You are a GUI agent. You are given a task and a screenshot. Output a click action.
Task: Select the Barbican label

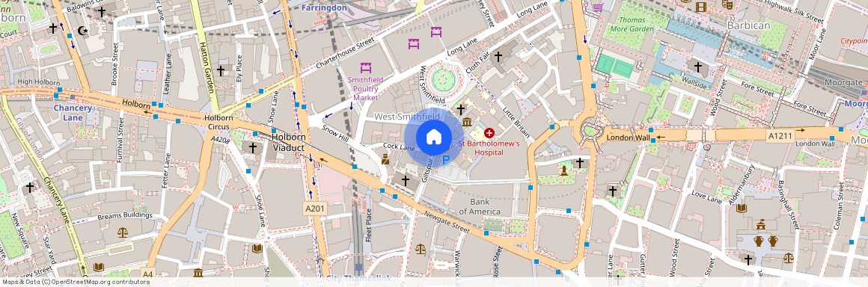749,25
